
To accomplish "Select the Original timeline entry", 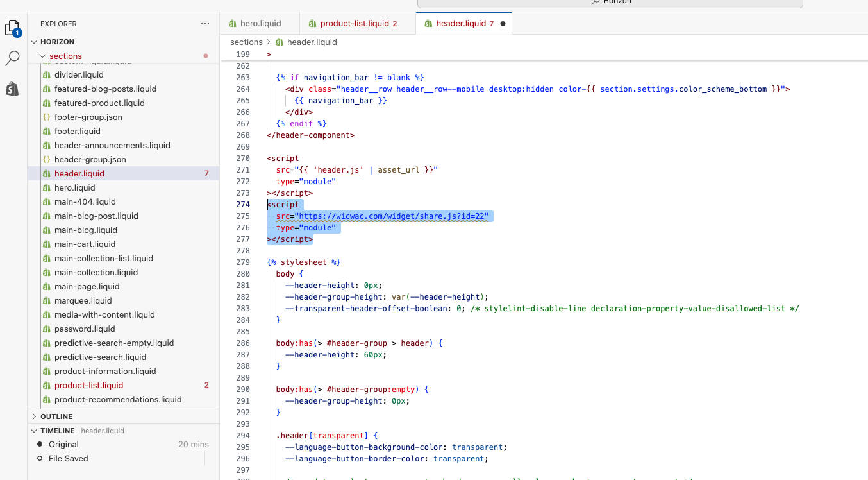I will coord(63,445).
